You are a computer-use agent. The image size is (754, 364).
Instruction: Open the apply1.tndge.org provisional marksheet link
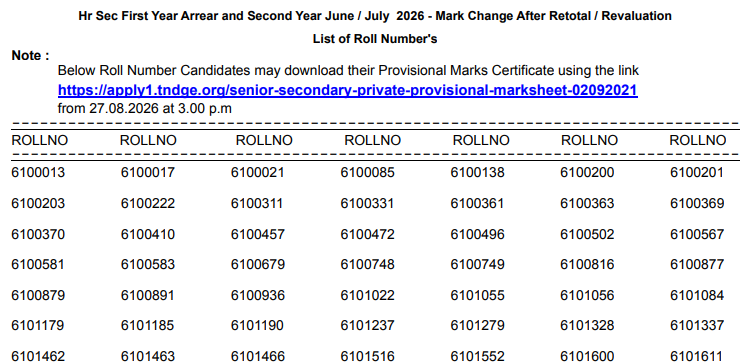click(x=348, y=90)
